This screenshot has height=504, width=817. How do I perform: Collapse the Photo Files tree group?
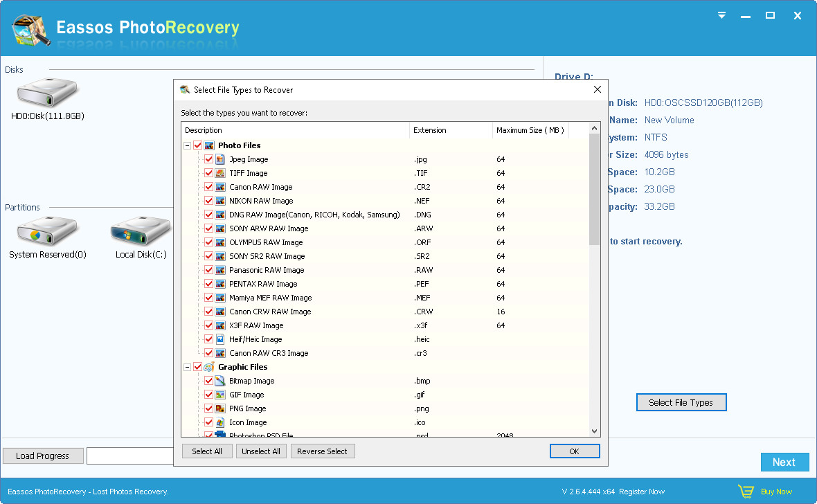point(187,146)
